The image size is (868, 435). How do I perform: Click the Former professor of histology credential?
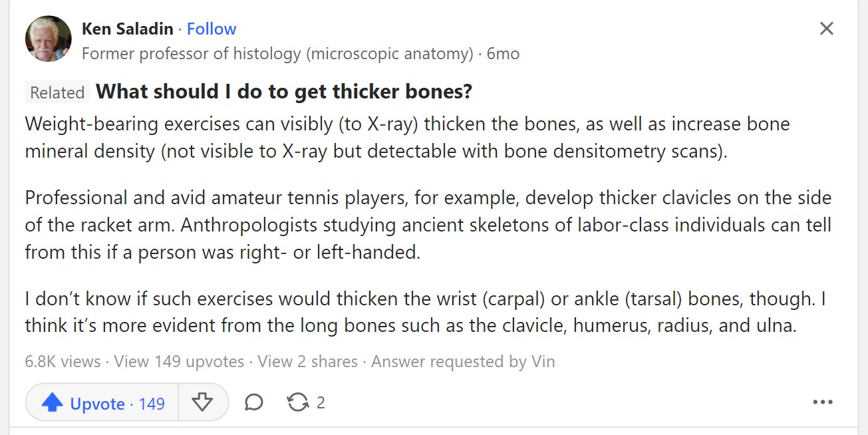277,54
